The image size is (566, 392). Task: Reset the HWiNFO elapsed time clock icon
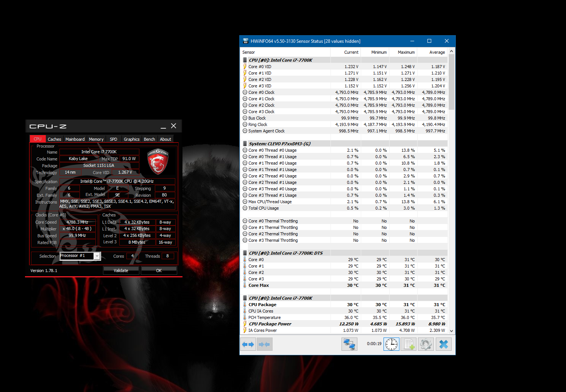tap(391, 344)
